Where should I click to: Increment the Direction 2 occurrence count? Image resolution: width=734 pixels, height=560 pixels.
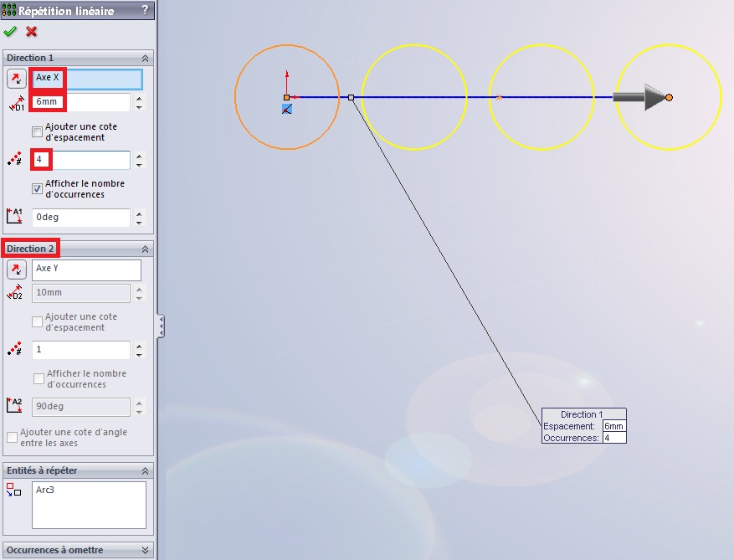(x=139, y=346)
